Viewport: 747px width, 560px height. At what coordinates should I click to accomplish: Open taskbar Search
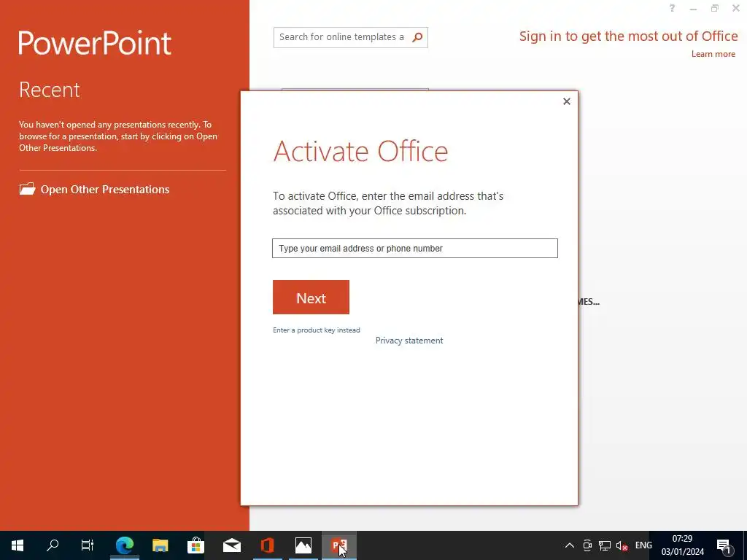(53, 545)
